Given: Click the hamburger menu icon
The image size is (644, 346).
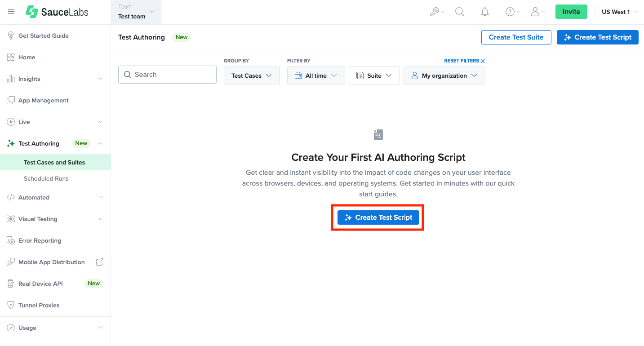Looking at the screenshot, I should (x=11, y=12).
